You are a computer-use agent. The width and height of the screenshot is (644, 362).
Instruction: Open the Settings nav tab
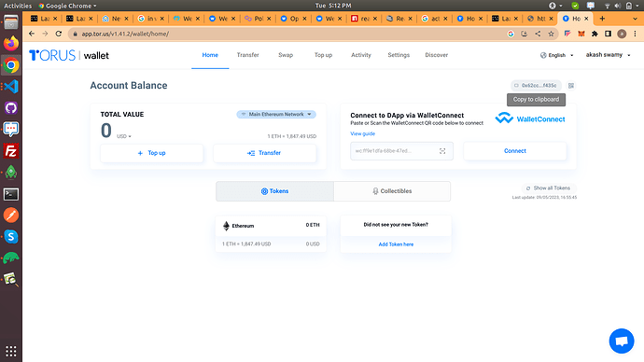click(399, 55)
